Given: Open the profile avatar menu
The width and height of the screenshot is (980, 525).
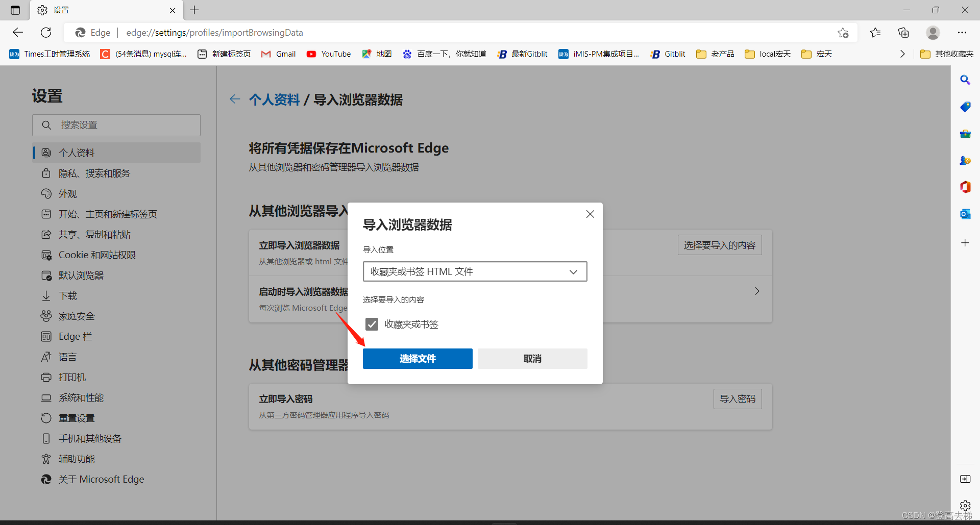Looking at the screenshot, I should [x=933, y=33].
